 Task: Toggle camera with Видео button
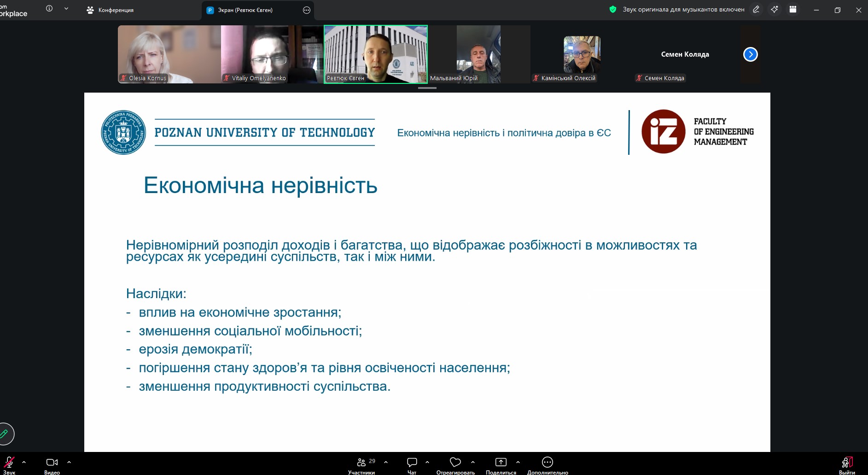52,463
